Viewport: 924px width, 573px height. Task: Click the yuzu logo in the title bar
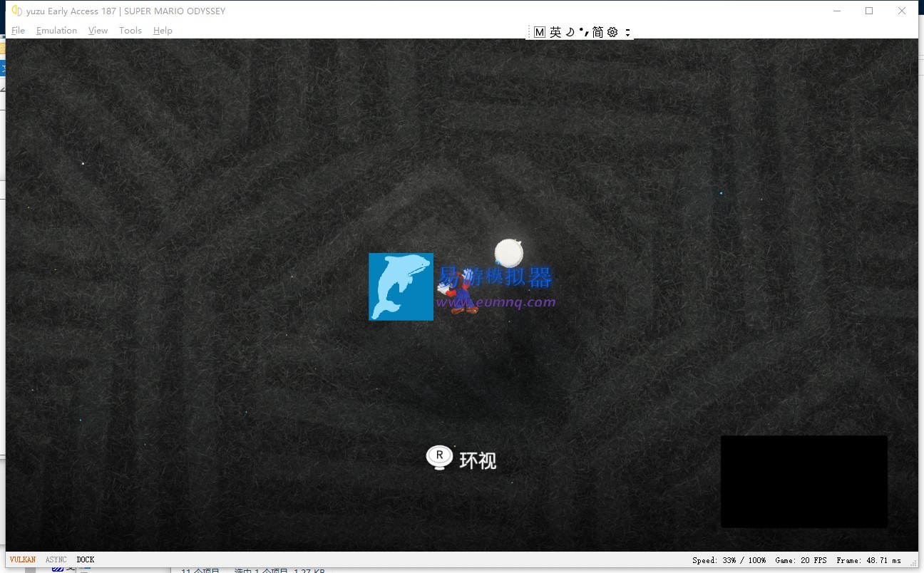(x=17, y=11)
